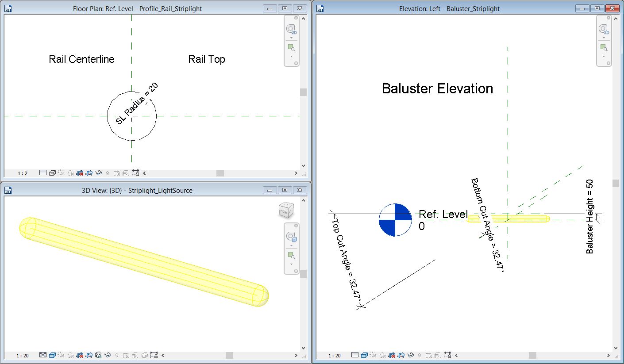Open 2D steering wheel in Floor Plan view
The image size is (624, 364).
click(x=291, y=29)
